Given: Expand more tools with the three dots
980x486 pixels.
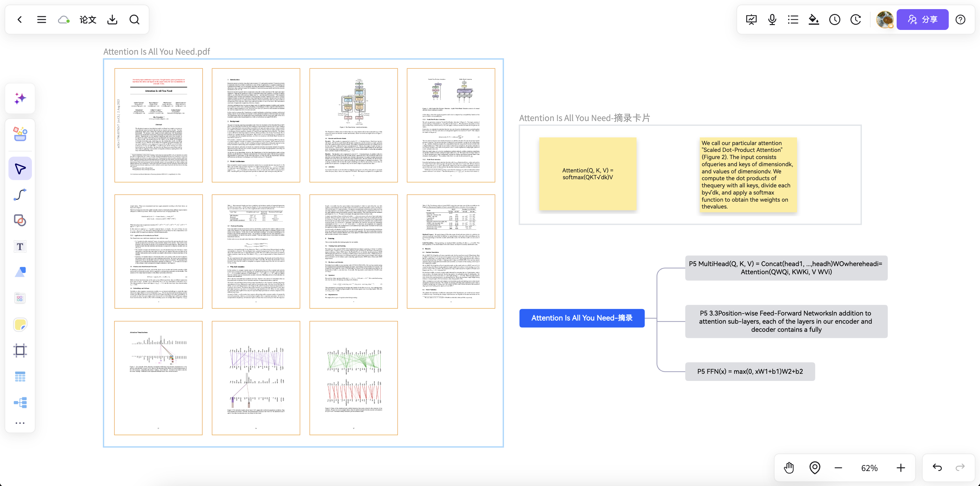Looking at the screenshot, I should tap(20, 423).
